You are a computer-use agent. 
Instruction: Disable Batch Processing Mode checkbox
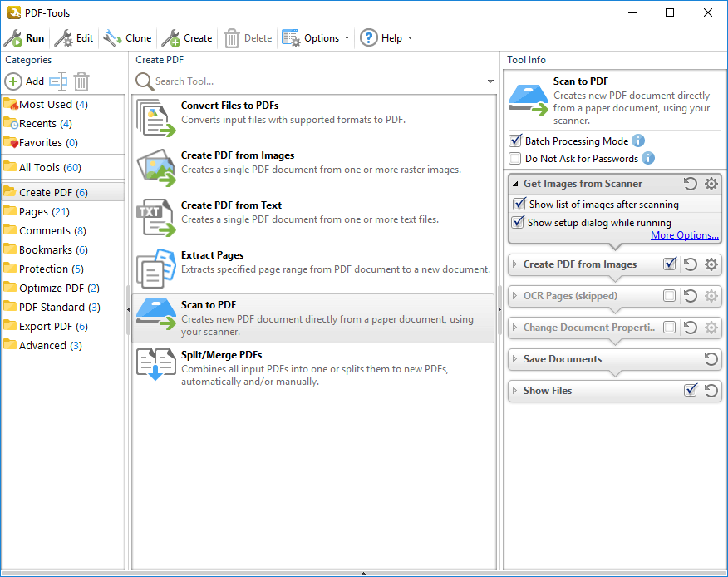pyautogui.click(x=515, y=141)
